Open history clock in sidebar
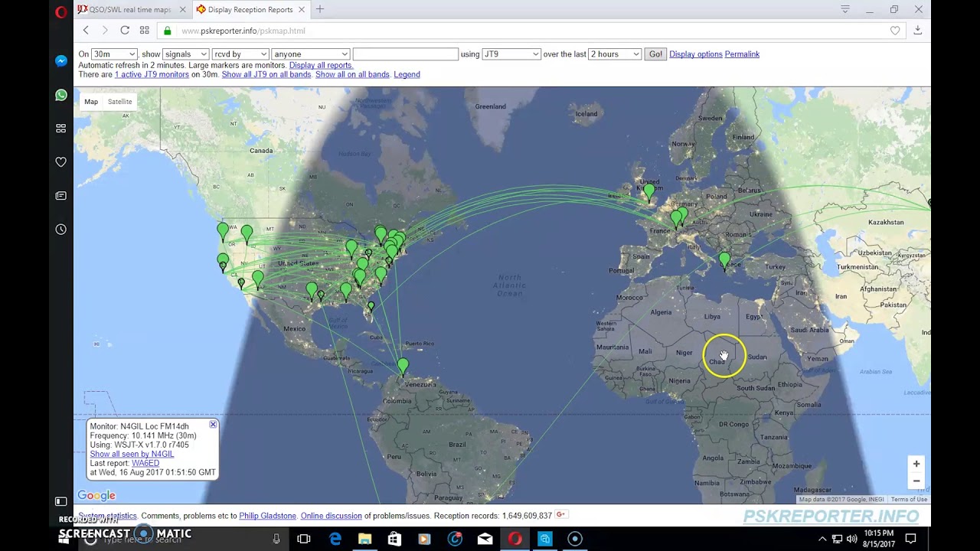 (61, 230)
